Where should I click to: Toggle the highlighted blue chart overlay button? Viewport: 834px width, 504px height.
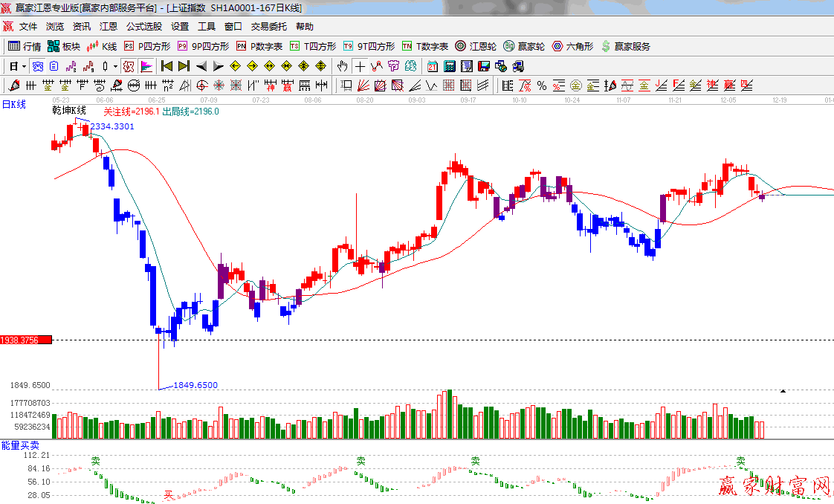pyautogui.click(x=37, y=66)
